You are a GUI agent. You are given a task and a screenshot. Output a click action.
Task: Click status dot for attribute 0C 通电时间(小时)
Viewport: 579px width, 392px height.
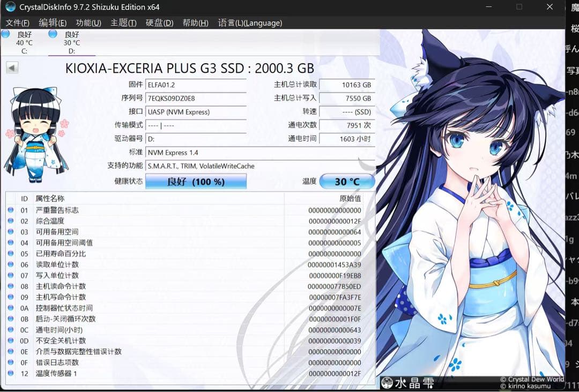click(11, 330)
